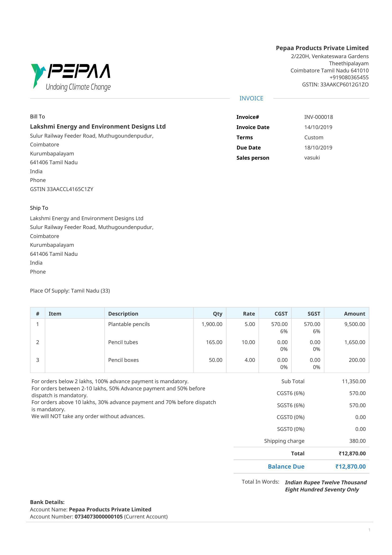Viewport: 392px width, 555px height.
Task: Select invoice number INV-000018
Action: point(318,117)
